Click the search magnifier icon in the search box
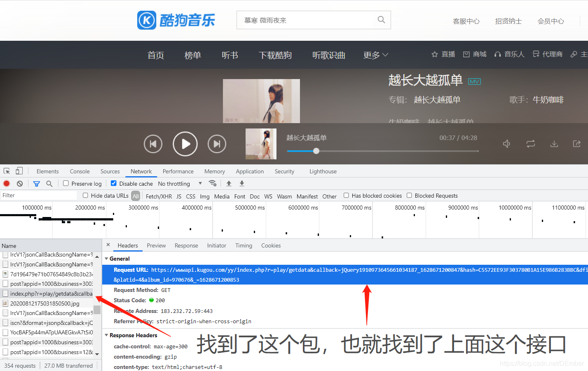 click(x=381, y=20)
